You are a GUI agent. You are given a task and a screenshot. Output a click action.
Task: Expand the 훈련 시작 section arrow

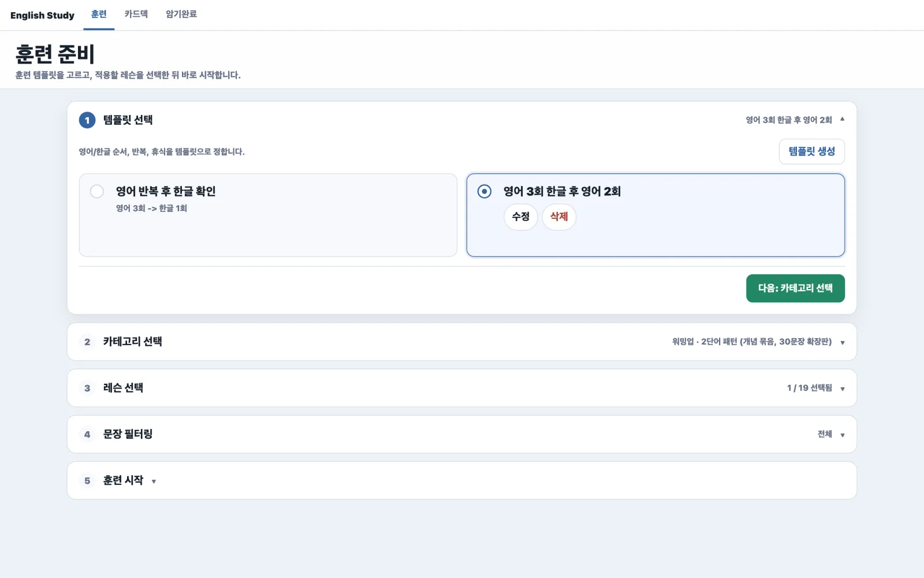pos(154,481)
